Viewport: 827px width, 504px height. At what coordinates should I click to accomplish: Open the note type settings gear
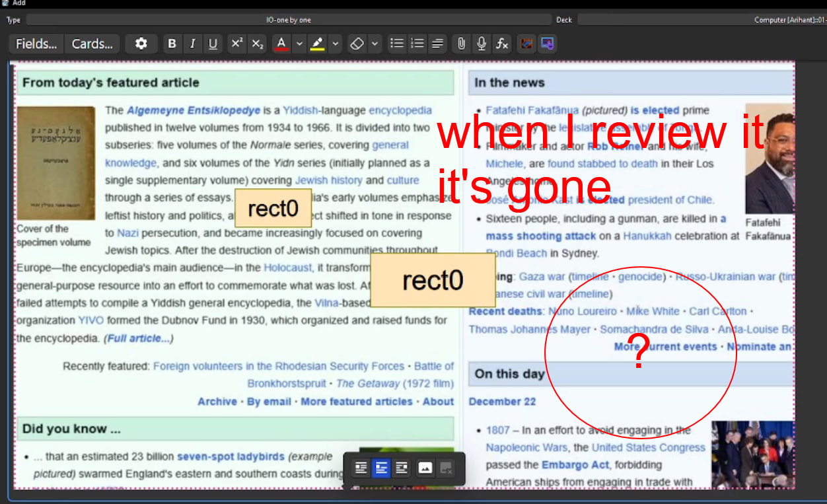click(x=141, y=44)
